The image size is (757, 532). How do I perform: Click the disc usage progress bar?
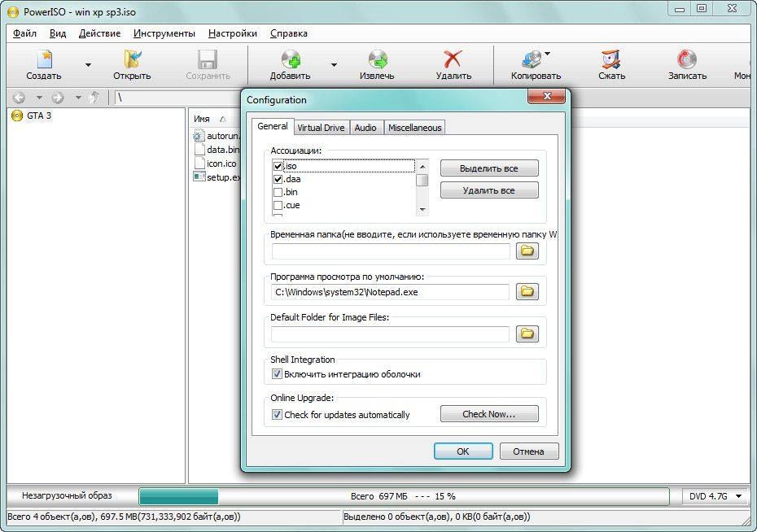pos(404,496)
